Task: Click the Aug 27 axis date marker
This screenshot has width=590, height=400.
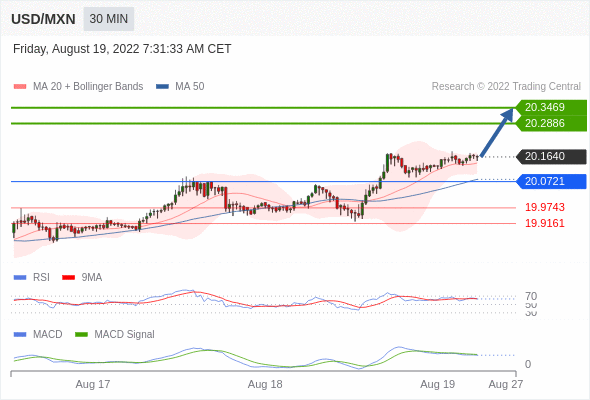Action: 506,384
